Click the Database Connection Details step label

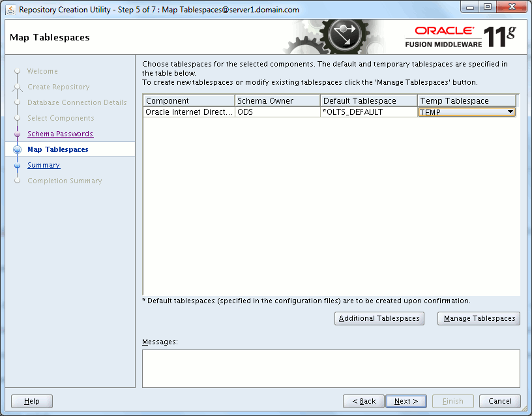[77, 102]
